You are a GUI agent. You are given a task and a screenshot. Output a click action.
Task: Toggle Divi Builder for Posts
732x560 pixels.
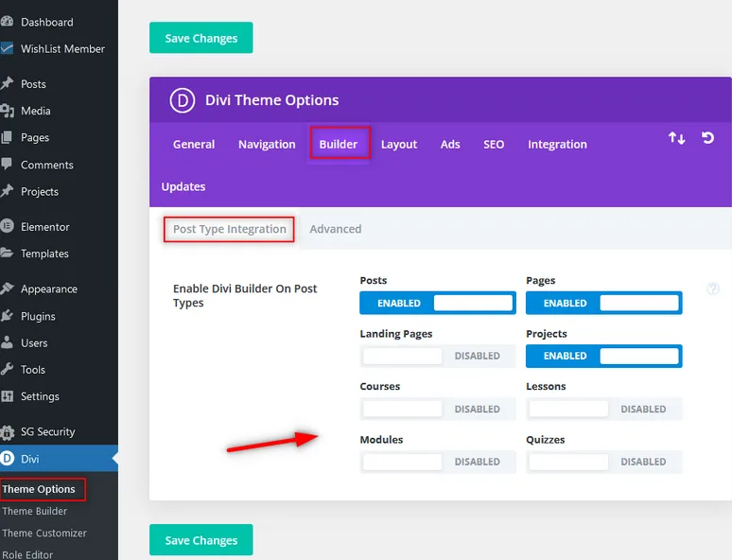438,303
